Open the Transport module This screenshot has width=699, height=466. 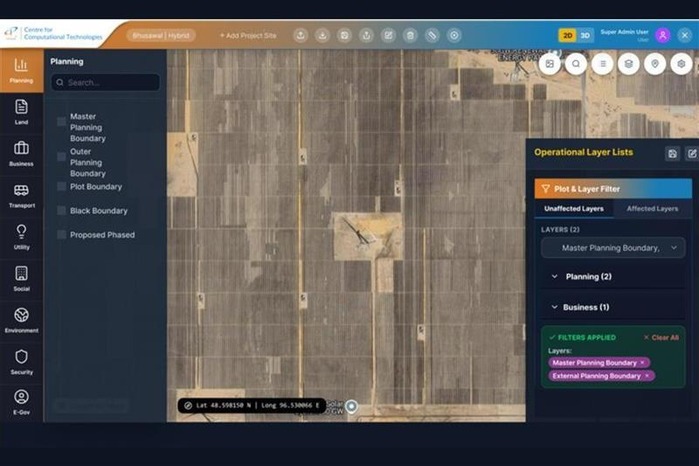(x=21, y=196)
